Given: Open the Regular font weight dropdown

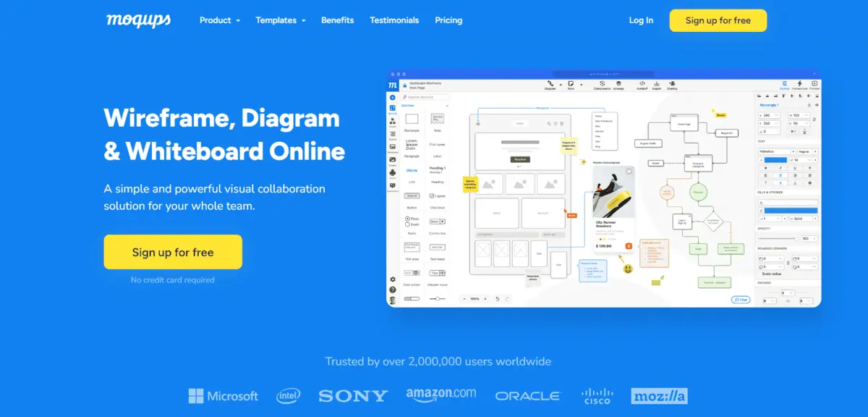Looking at the screenshot, I should pyautogui.click(x=807, y=151).
